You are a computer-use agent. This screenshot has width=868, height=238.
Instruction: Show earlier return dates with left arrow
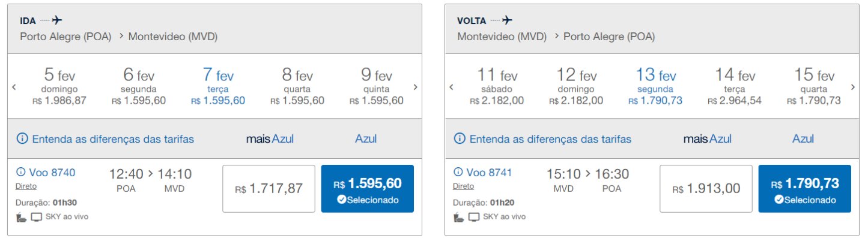[x=451, y=87]
